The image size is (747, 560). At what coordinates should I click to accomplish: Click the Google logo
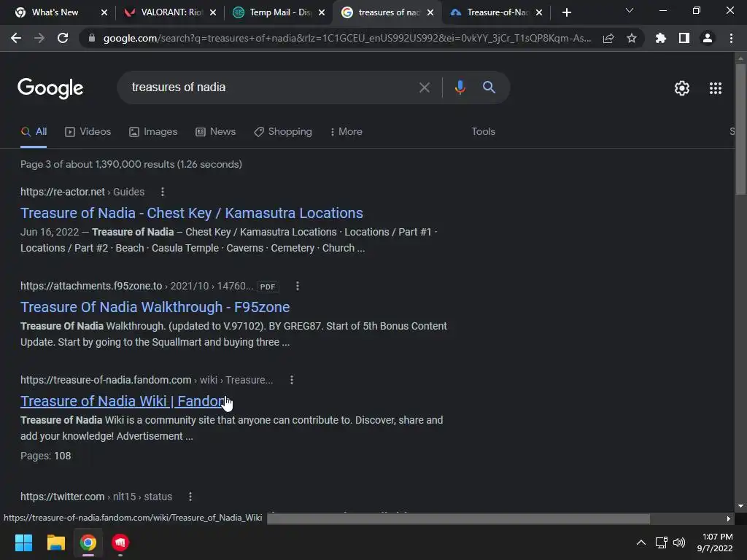coord(50,88)
